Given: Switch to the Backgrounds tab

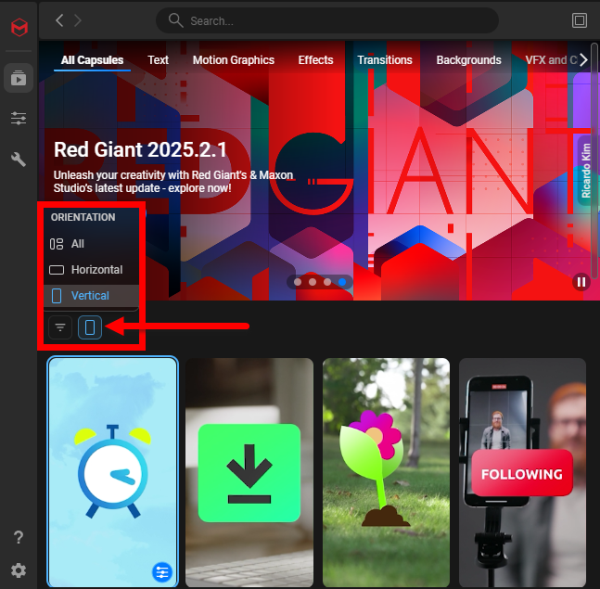Looking at the screenshot, I should [x=469, y=60].
